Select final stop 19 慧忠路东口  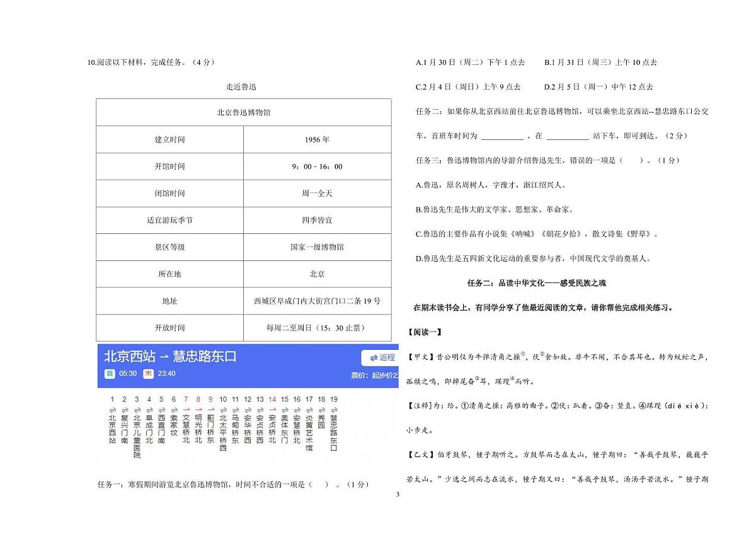(333, 425)
